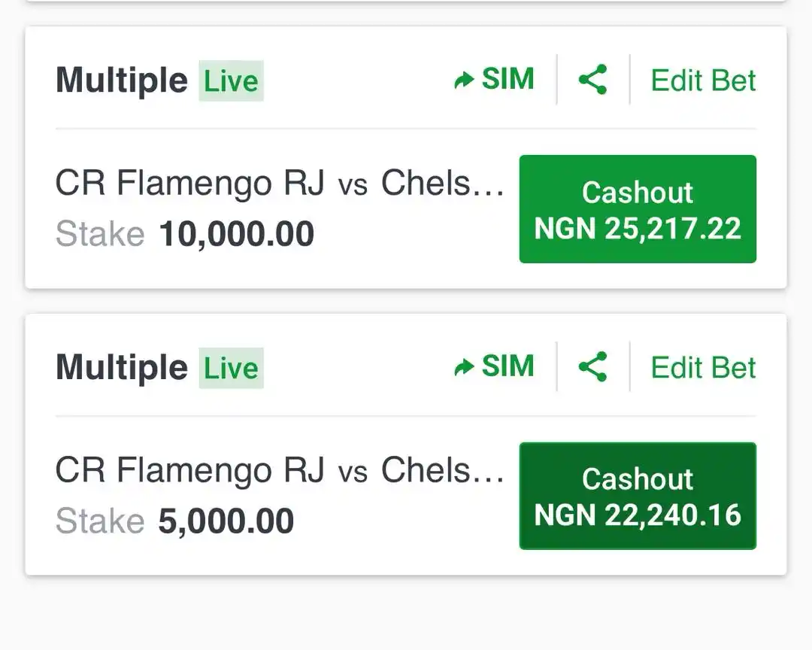The width and height of the screenshot is (812, 650).
Task: Select the second Multiple bet title
Action: coord(122,369)
